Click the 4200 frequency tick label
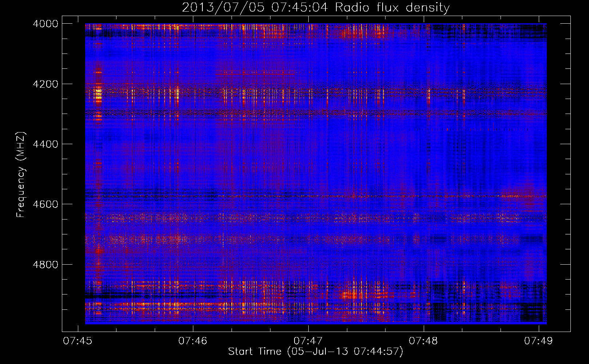This screenshot has width=589, height=364. pos(46,84)
